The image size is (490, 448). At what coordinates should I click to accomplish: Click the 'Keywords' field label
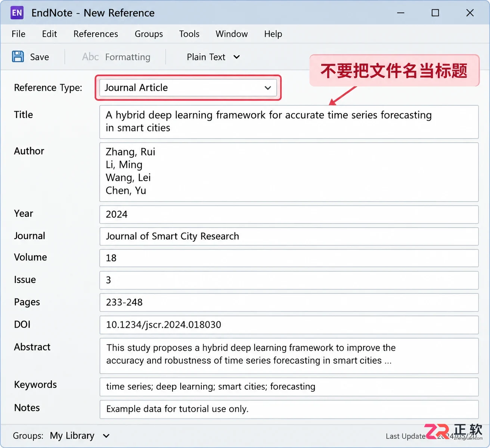pyautogui.click(x=35, y=385)
